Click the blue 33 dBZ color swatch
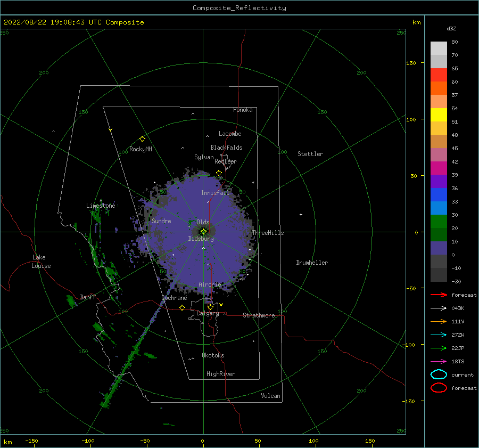 pos(439,195)
